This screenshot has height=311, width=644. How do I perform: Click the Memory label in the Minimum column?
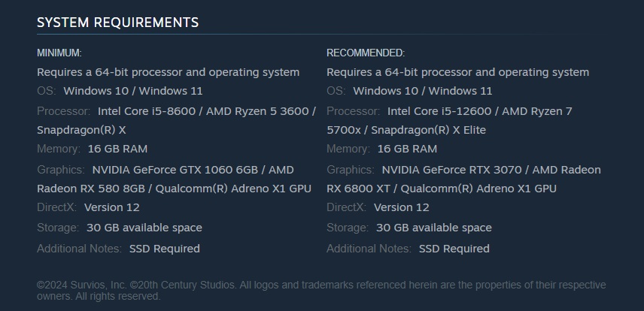[x=58, y=149]
